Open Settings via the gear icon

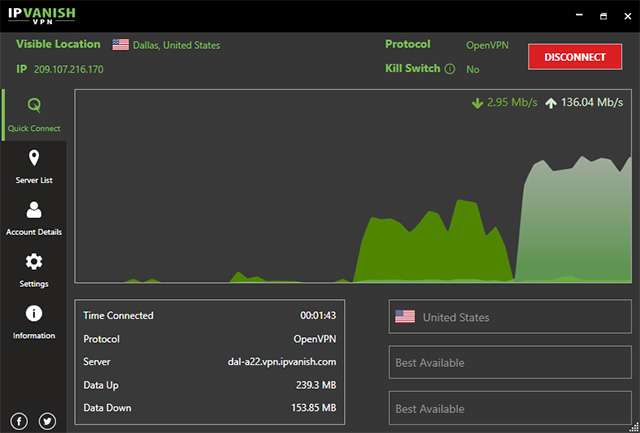coord(34,262)
